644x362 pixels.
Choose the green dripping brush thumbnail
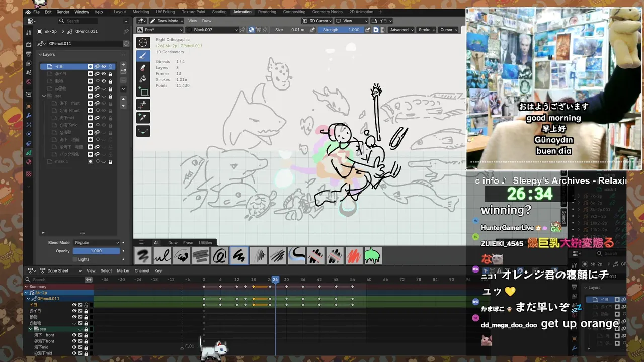click(x=373, y=256)
